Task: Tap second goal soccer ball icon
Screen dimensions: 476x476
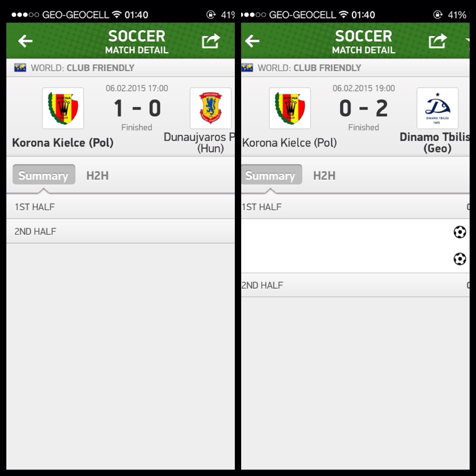Action: [x=460, y=259]
